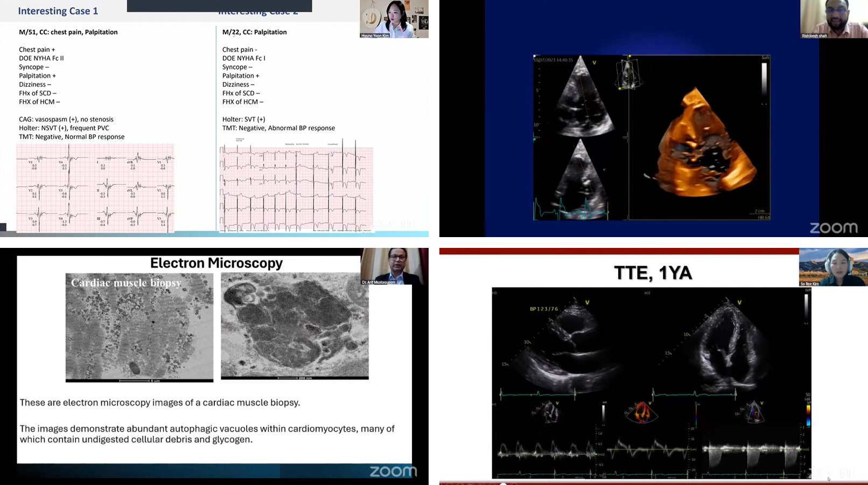Image resolution: width=868 pixels, height=485 pixels.
Task: Select the Rishikesh shah webcam thumbnail
Action: click(x=833, y=19)
